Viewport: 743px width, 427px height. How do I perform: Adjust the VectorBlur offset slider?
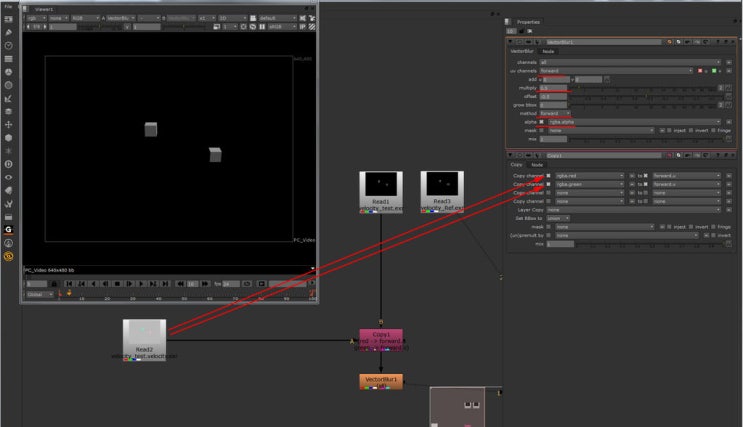[646, 97]
